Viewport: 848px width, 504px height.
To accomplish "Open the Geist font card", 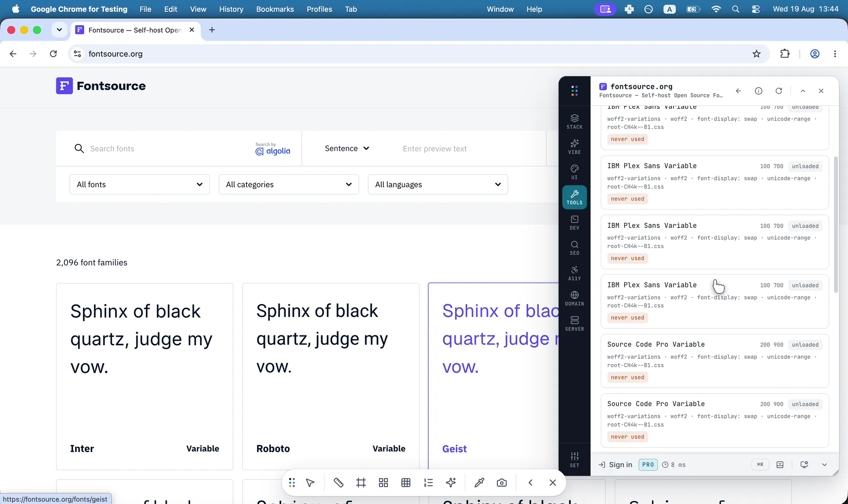I will (493, 376).
